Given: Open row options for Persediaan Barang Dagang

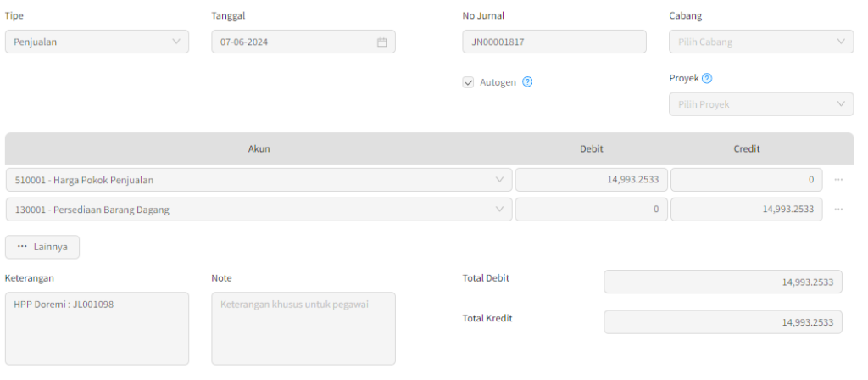Looking at the screenshot, I should pos(838,210).
